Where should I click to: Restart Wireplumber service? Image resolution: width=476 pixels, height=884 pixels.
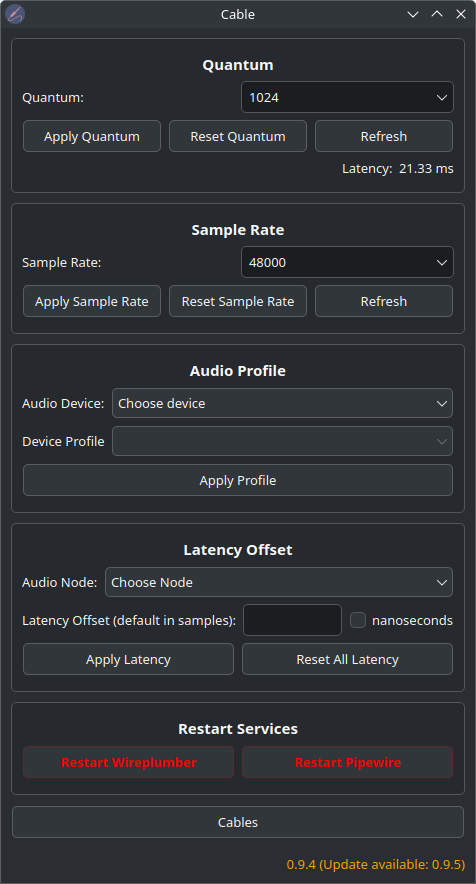coord(129,762)
